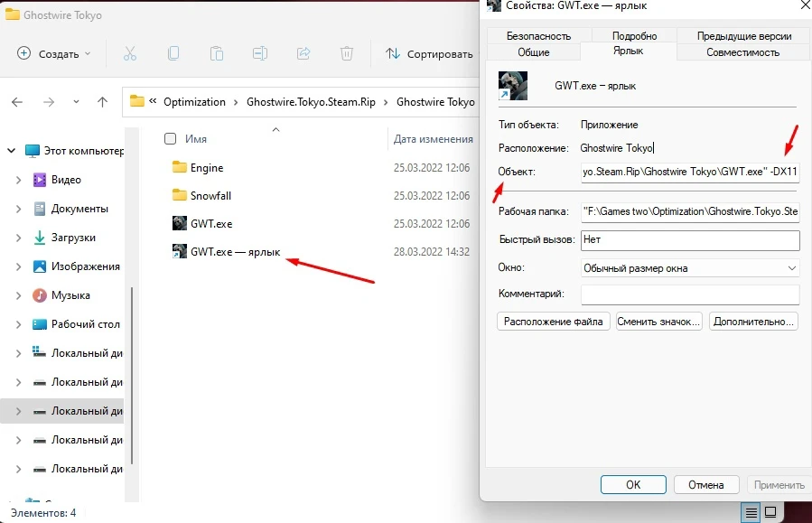Switch Explorer to large thumbnails view icon
The image size is (812, 523).
tap(770, 512)
